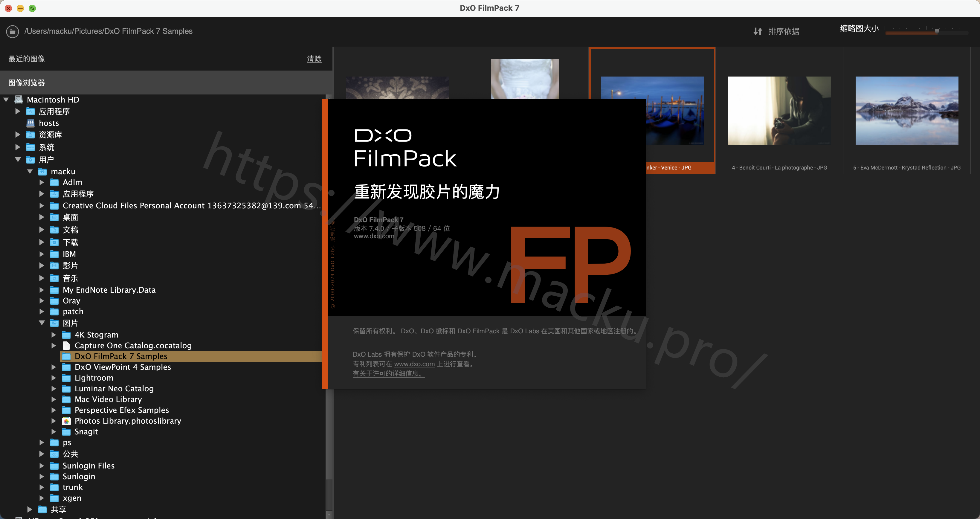The width and height of the screenshot is (980, 519).
Task: Click the 文稿 folder icon
Action: (x=54, y=230)
